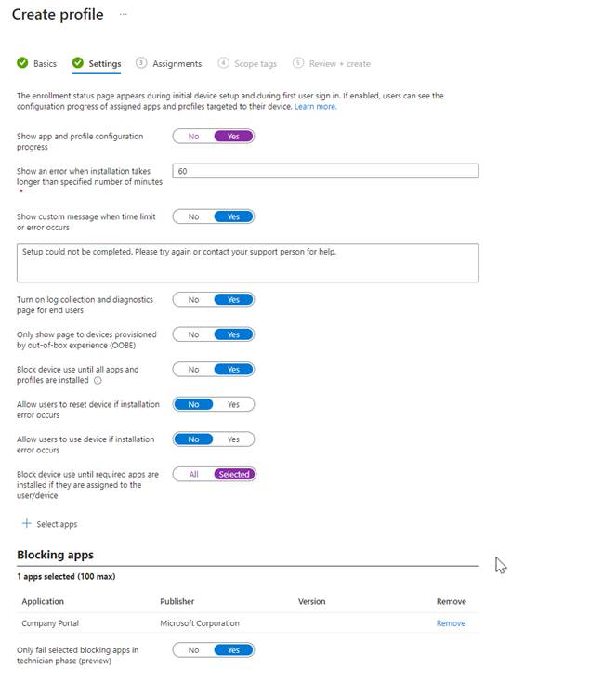Remove Company Portal from blocking apps
This screenshot has height=681, width=616.
451,623
